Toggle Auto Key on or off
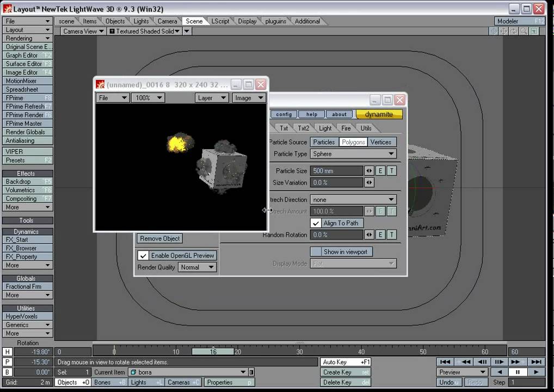Screen dimensions: 554x392 (346, 362)
